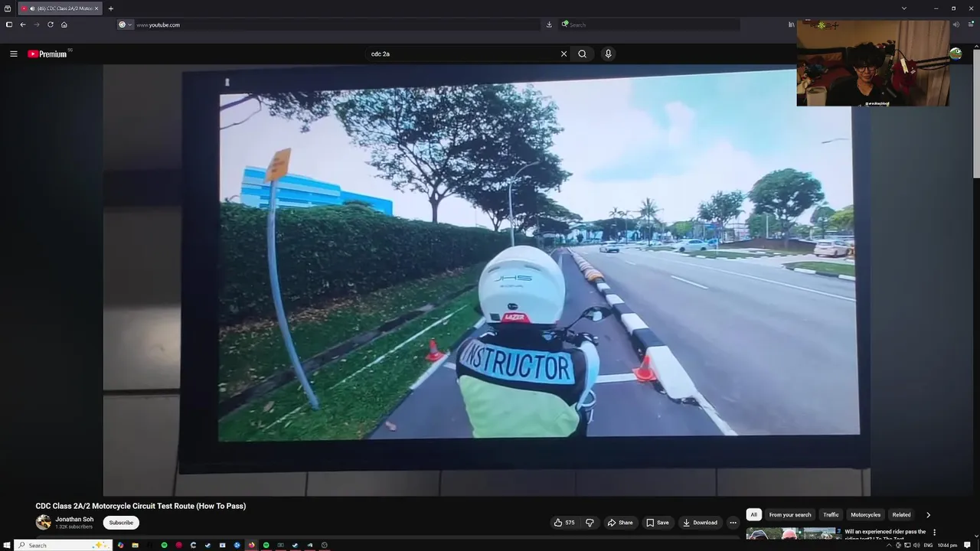Dislike the video

[x=590, y=523]
